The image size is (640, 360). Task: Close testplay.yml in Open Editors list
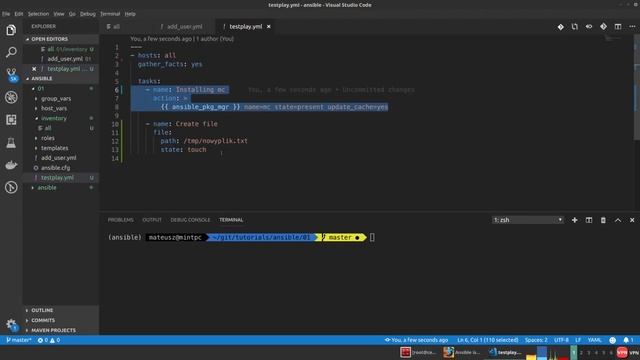coord(34,69)
